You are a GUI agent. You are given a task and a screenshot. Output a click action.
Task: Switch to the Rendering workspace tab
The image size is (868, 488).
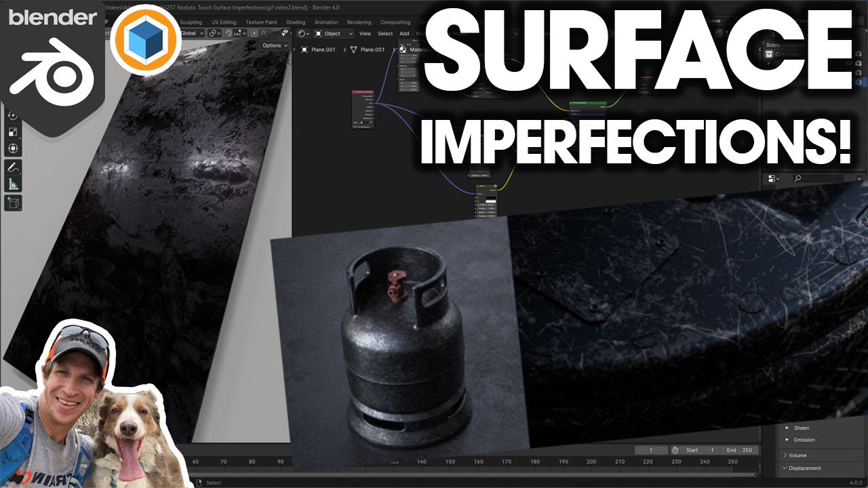pos(359,22)
